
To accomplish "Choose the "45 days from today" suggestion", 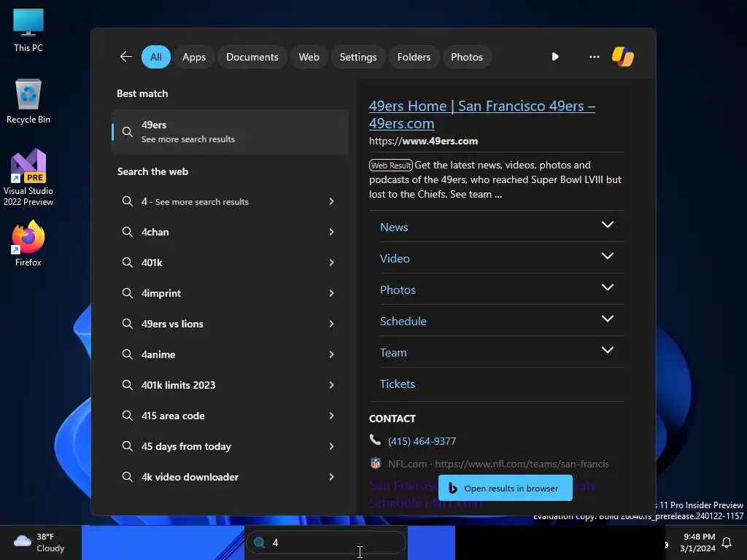I will click(x=230, y=446).
